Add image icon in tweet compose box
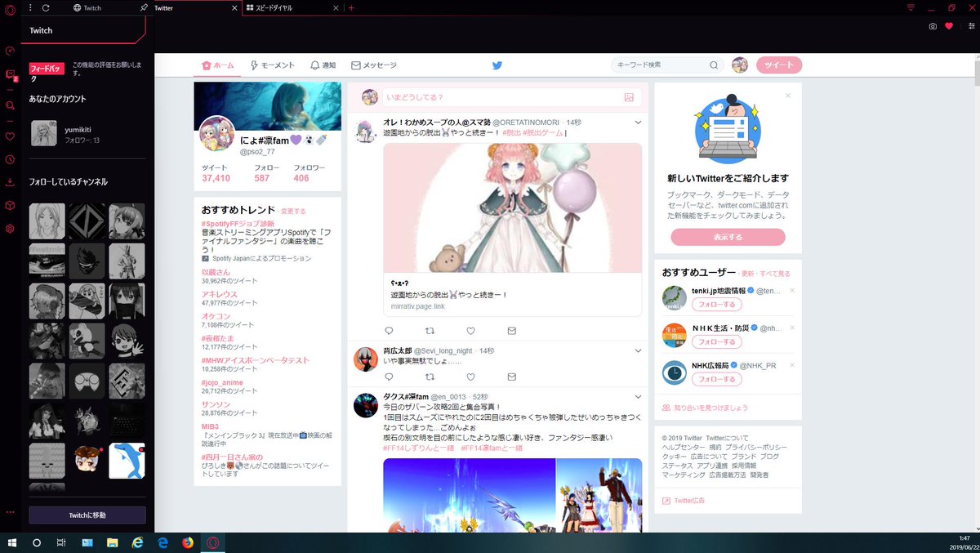The height and width of the screenshot is (553, 980). tap(629, 97)
